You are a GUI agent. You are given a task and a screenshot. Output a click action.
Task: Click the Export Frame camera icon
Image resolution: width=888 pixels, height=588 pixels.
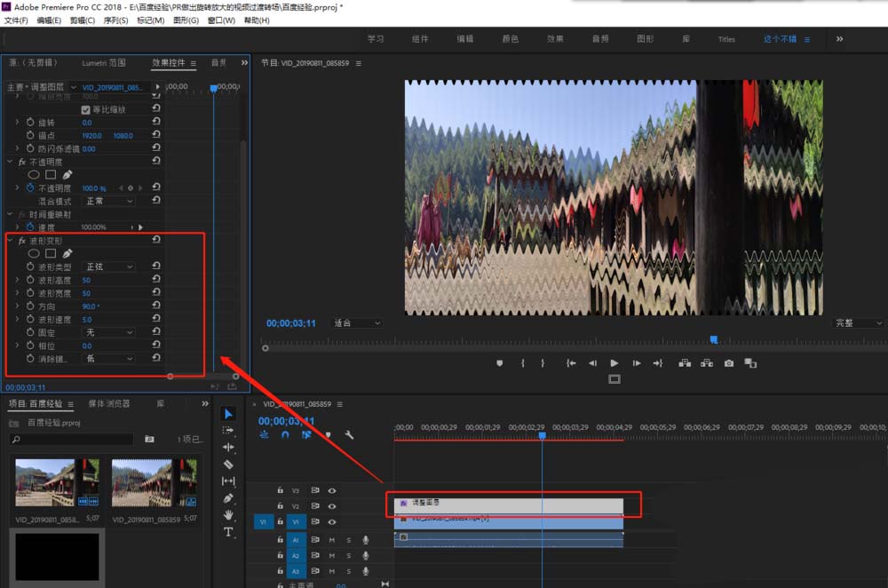pos(729,363)
